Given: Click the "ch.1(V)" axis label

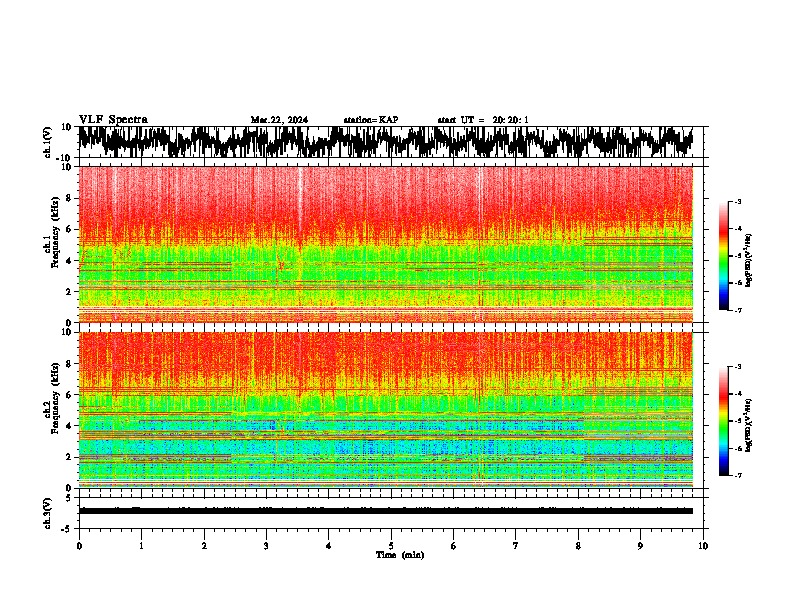Looking at the screenshot, I should [x=48, y=142].
